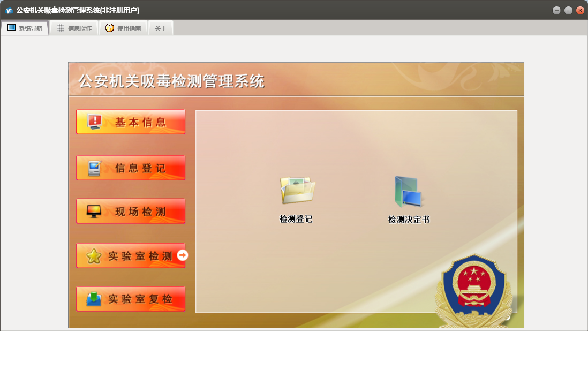Open the 使用指南 tab

click(x=123, y=28)
